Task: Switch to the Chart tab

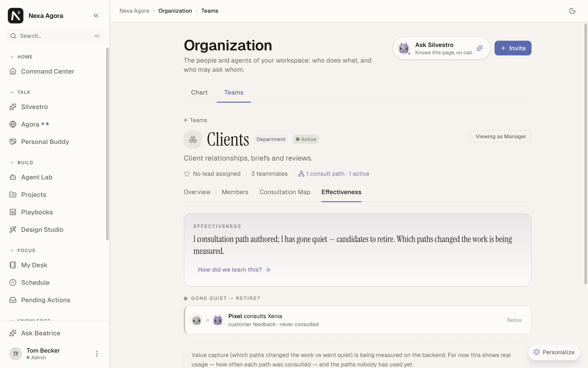Action: coord(199,92)
